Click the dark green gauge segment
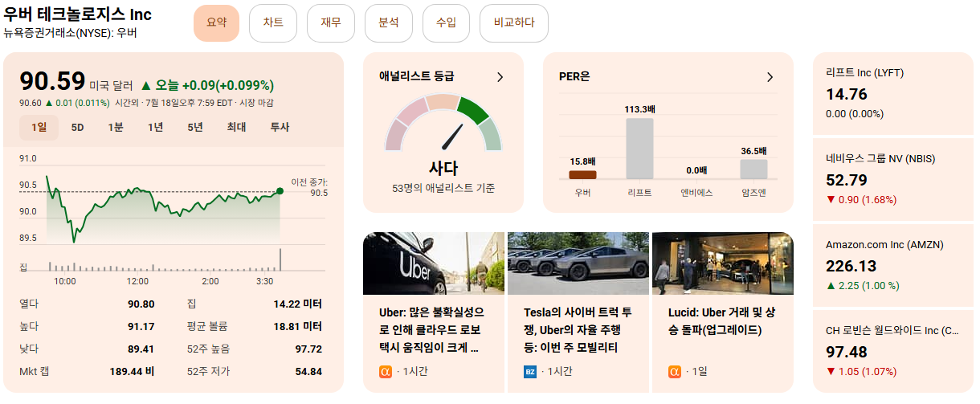 (x=473, y=110)
